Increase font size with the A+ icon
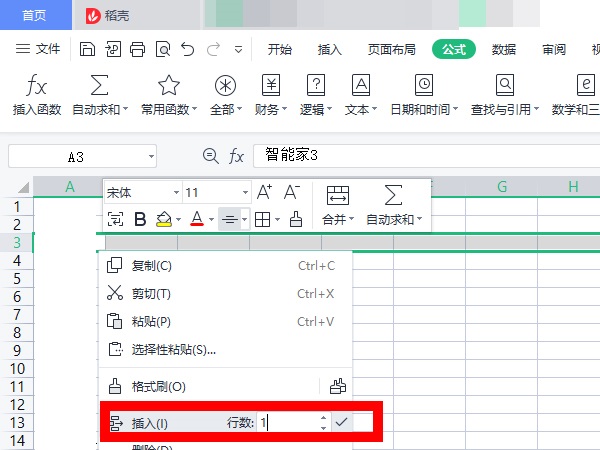 coord(265,192)
